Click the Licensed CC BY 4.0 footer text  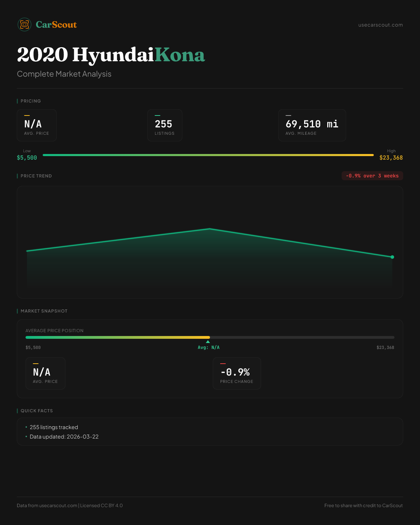(x=101, y=505)
